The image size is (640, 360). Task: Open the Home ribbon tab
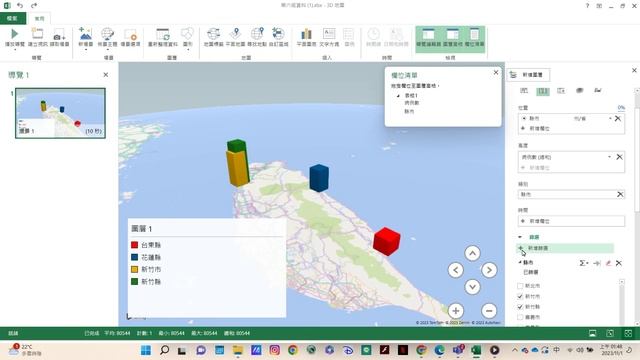39,18
